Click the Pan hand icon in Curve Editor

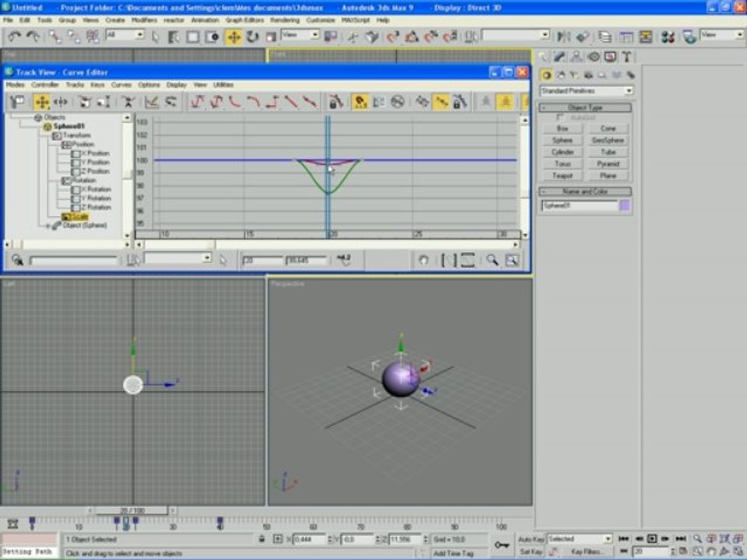click(x=423, y=261)
